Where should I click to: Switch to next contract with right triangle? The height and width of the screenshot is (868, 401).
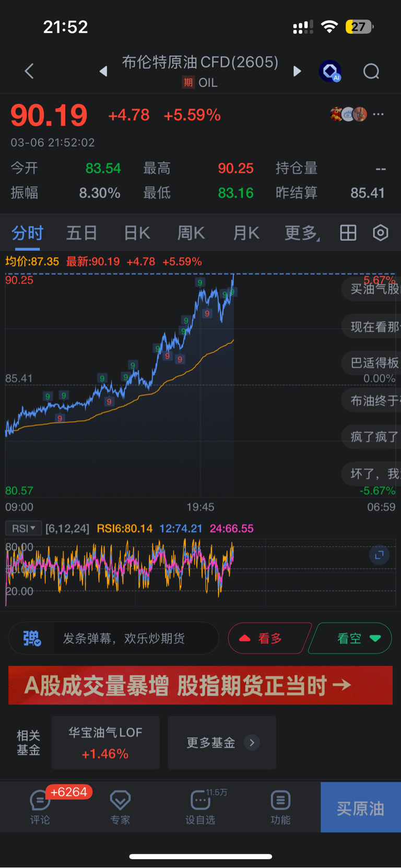click(297, 71)
